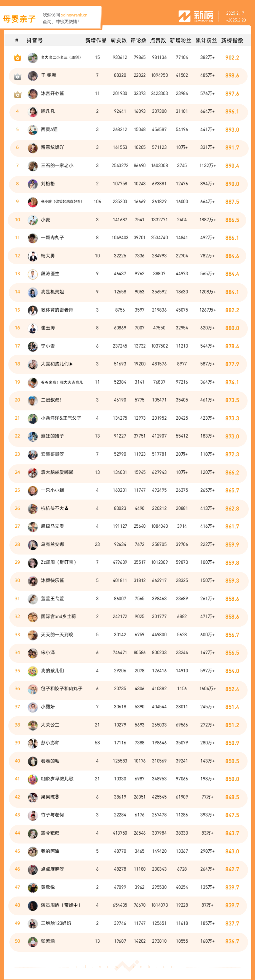
Task: Click the 新榜 logo icon in header
Action: point(184,16)
